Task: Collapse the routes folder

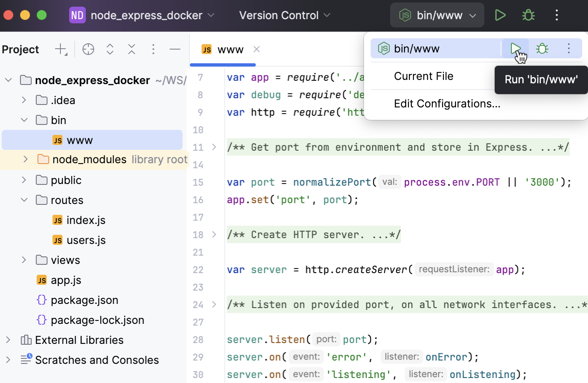Action: click(24, 200)
